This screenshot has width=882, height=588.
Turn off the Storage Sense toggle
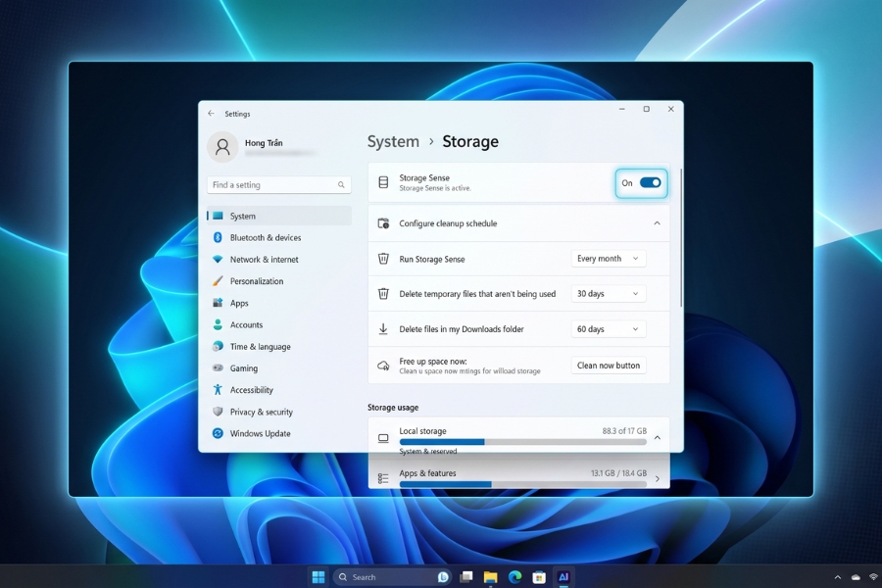(x=651, y=183)
